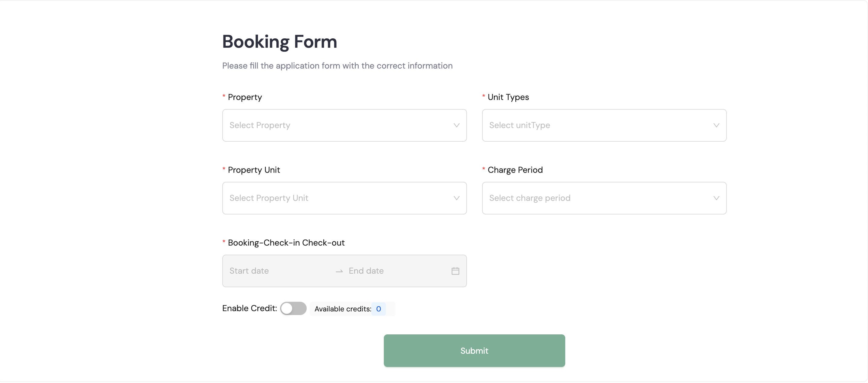Click the arrow separator between the dates
This screenshot has width=868, height=383.
(x=339, y=271)
